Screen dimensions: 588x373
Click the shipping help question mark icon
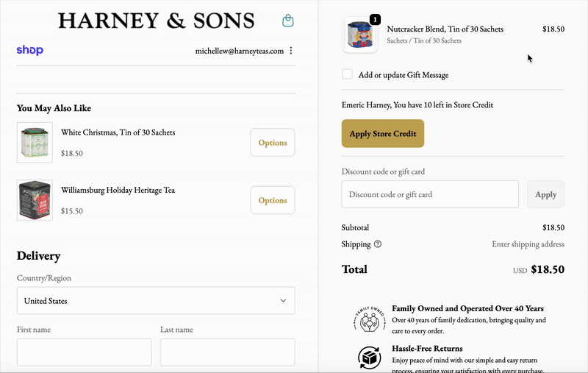point(378,244)
